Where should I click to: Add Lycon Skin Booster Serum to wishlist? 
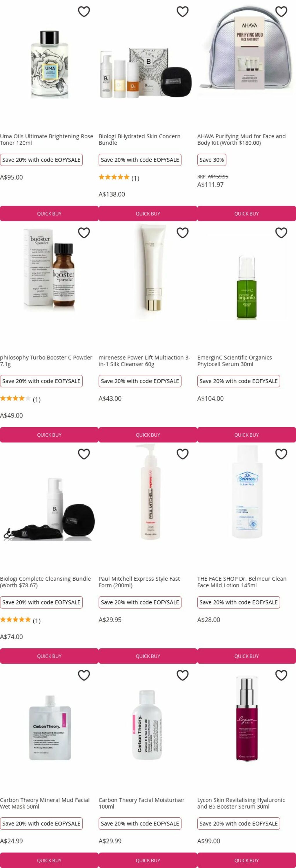point(281,675)
